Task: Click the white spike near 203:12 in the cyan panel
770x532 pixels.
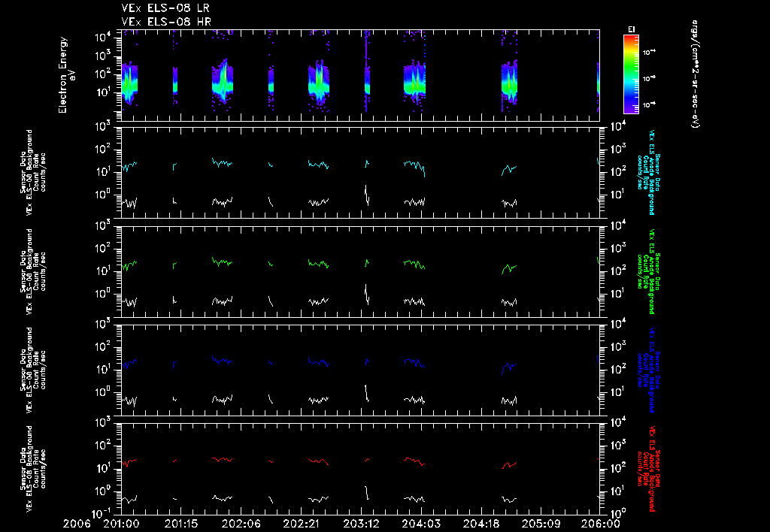Action: point(366,195)
